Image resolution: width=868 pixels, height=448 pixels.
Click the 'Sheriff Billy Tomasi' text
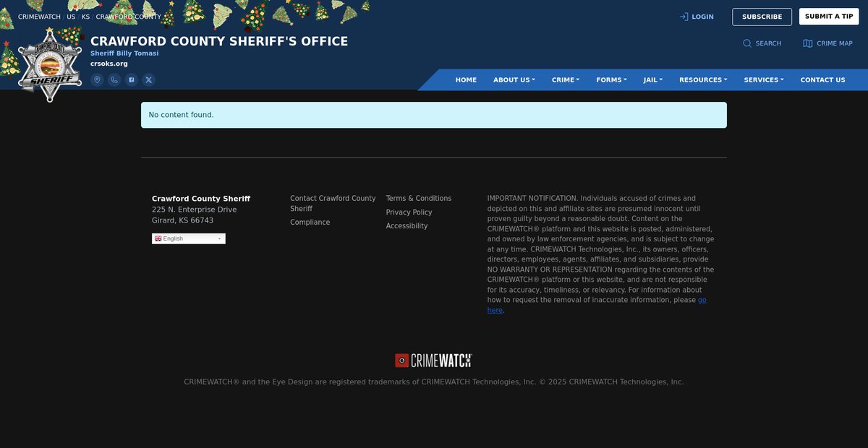(x=124, y=53)
